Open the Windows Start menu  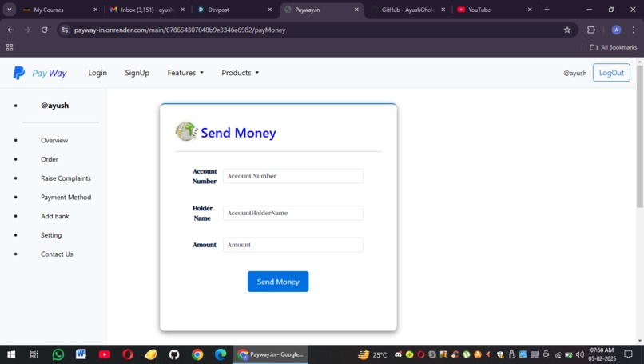pos(11,354)
